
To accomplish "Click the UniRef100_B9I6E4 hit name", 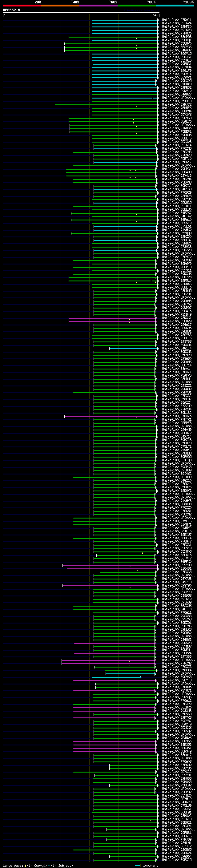I will pos(177,146).
